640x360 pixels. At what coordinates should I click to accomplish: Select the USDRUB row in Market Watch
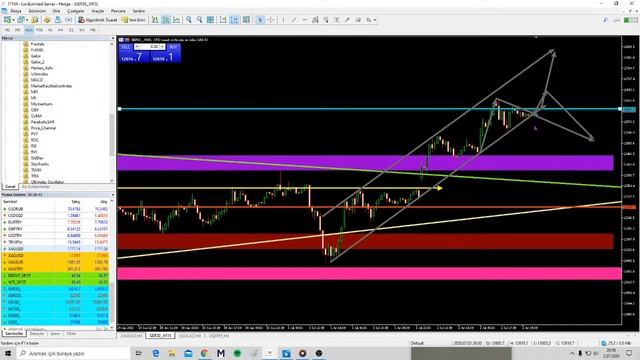point(56,209)
